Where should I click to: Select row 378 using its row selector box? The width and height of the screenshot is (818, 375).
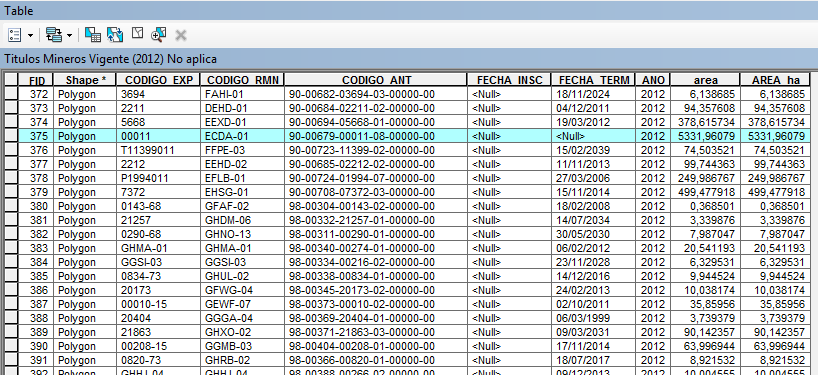coord(11,178)
